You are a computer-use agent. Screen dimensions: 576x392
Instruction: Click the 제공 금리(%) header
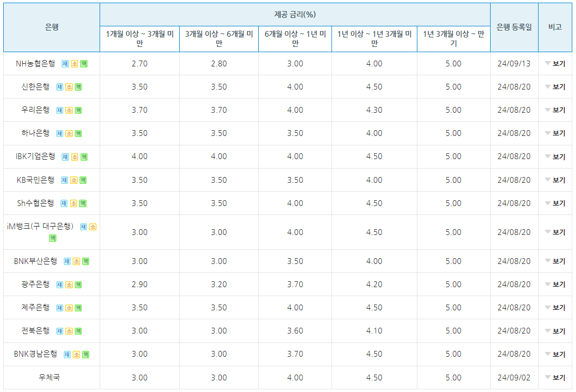point(295,14)
